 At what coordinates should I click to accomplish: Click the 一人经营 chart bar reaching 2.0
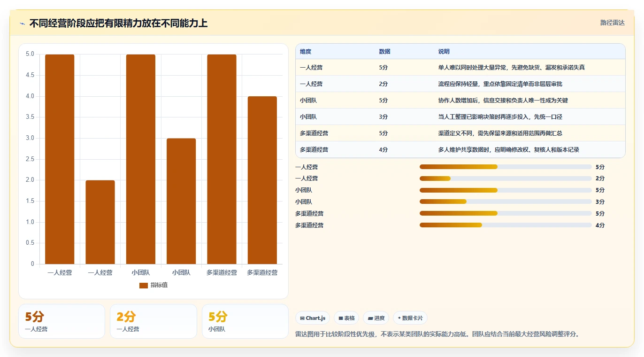click(100, 222)
